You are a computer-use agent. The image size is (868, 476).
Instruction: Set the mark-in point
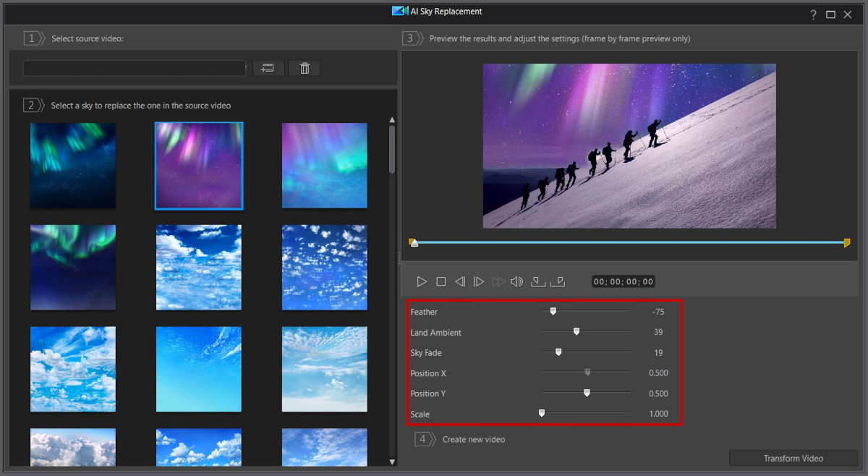click(x=537, y=281)
